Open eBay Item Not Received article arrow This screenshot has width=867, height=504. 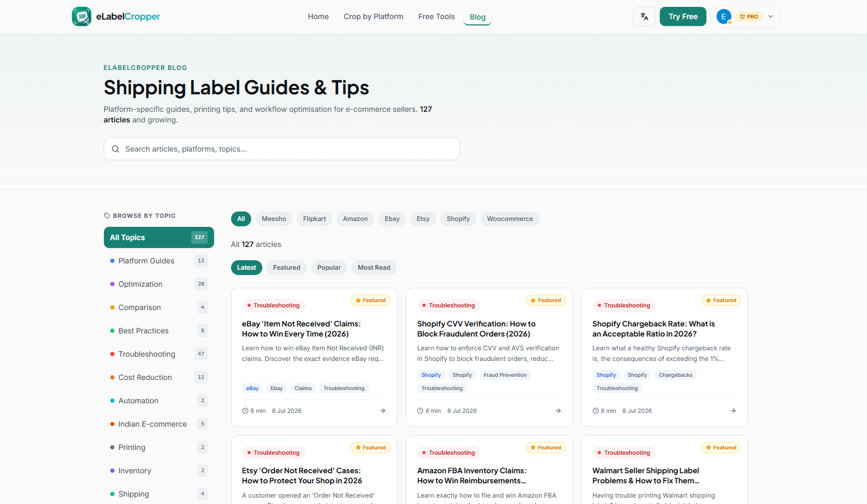[383, 411]
